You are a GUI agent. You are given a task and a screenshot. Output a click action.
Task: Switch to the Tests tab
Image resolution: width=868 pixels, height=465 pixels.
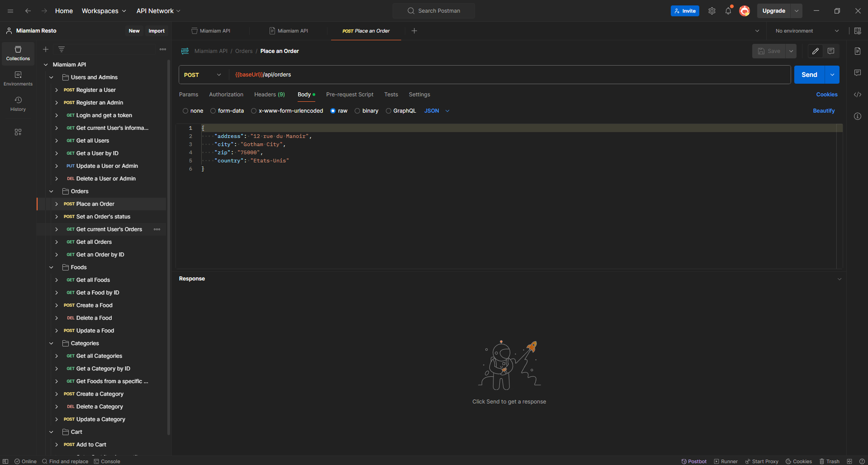391,95
